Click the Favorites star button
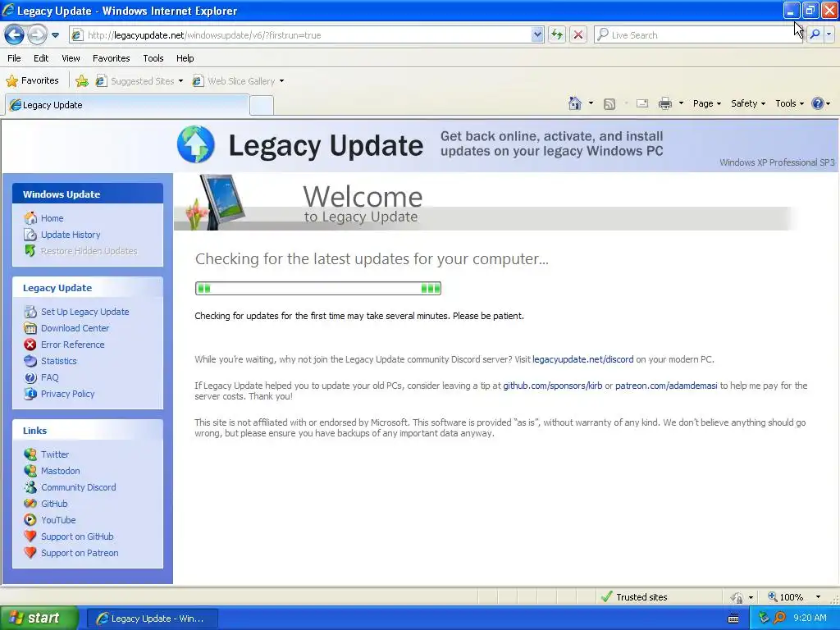840x630 pixels. coord(32,81)
